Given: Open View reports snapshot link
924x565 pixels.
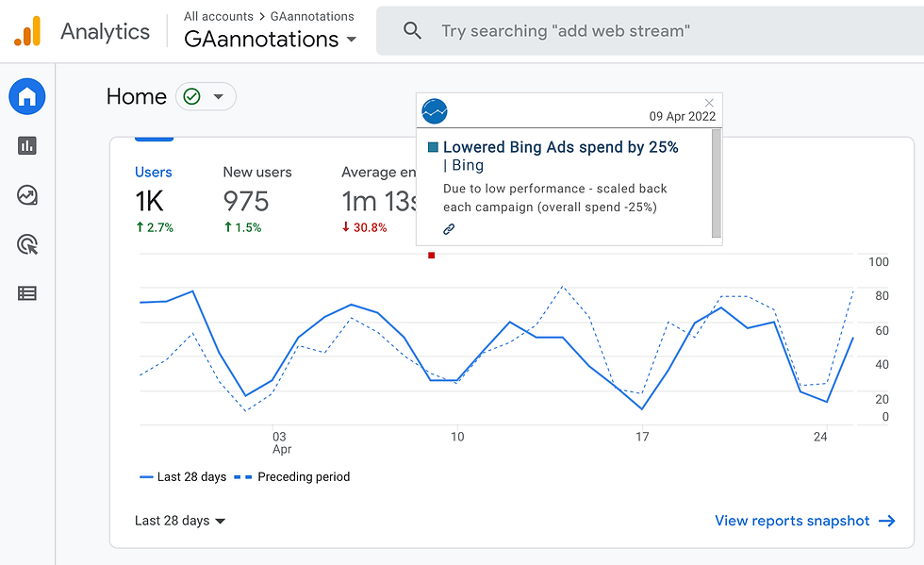Looking at the screenshot, I should pos(805,521).
